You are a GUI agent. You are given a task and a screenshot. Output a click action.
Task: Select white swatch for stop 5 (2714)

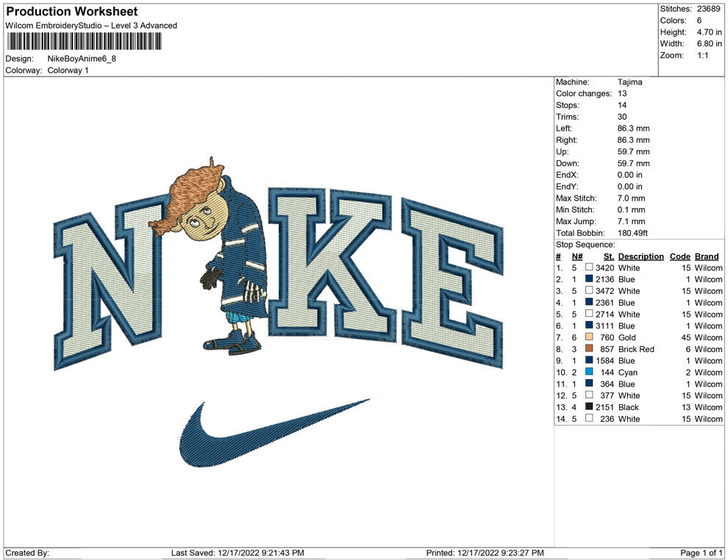click(589, 314)
